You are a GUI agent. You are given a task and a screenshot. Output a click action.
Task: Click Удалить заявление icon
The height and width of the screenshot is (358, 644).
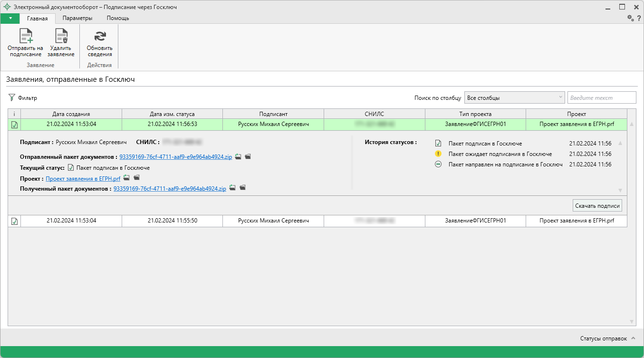coord(61,36)
